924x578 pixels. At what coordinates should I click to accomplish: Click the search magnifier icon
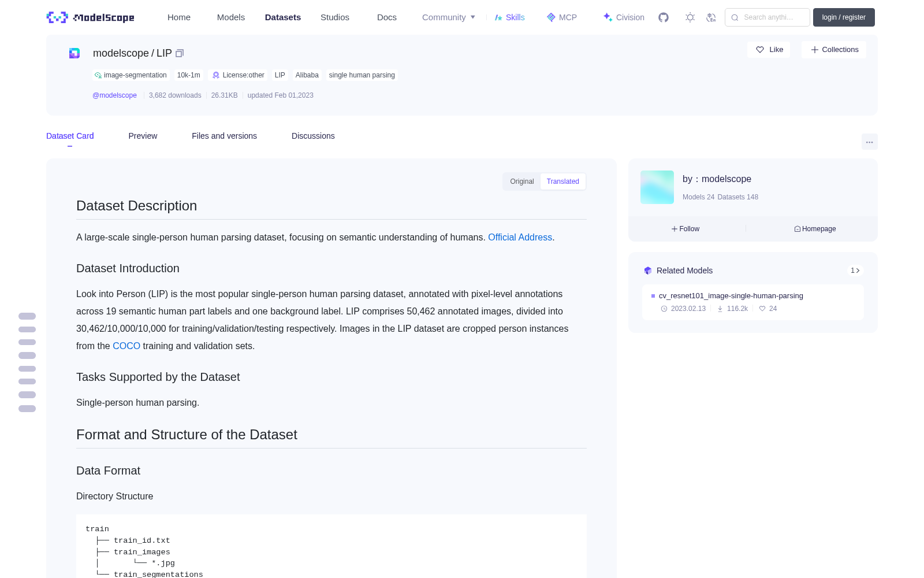(735, 17)
